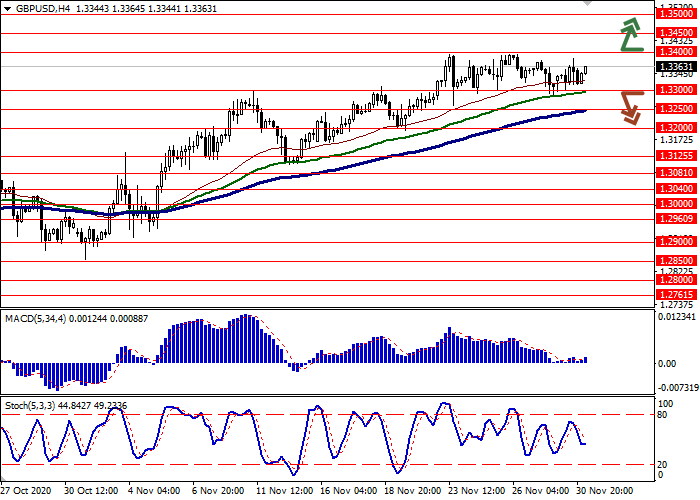Select the 1.35000 price level label

[x=677, y=14]
